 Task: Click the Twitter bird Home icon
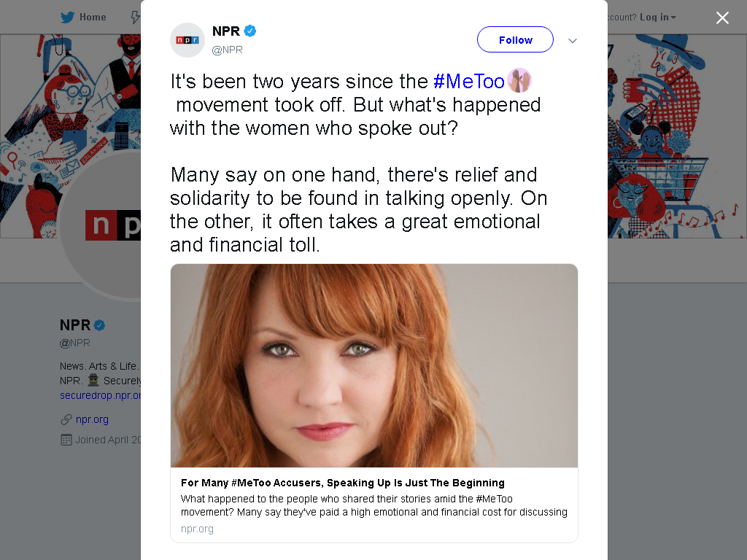[67, 17]
